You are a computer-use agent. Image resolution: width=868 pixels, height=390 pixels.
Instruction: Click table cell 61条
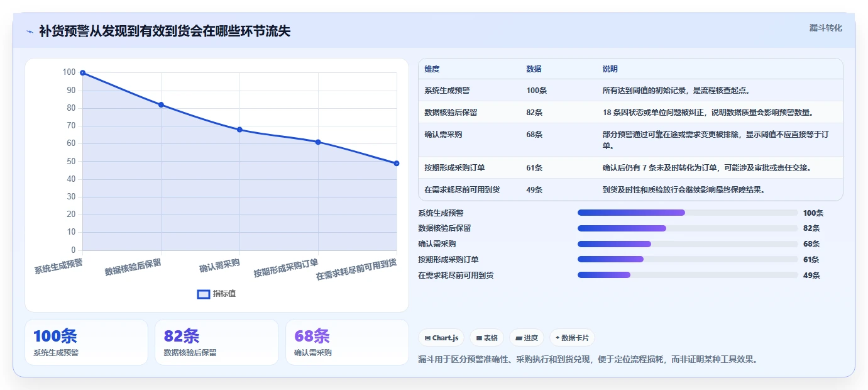pyautogui.click(x=535, y=168)
